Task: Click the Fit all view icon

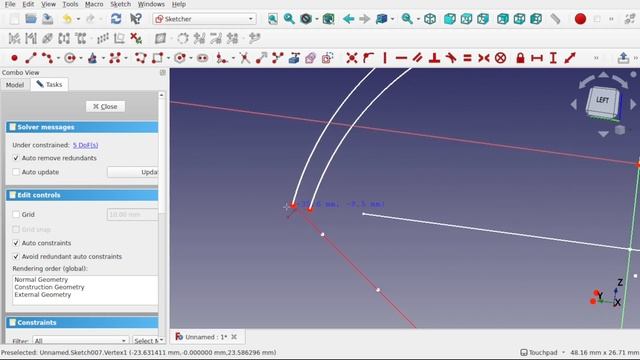Action: point(273,19)
